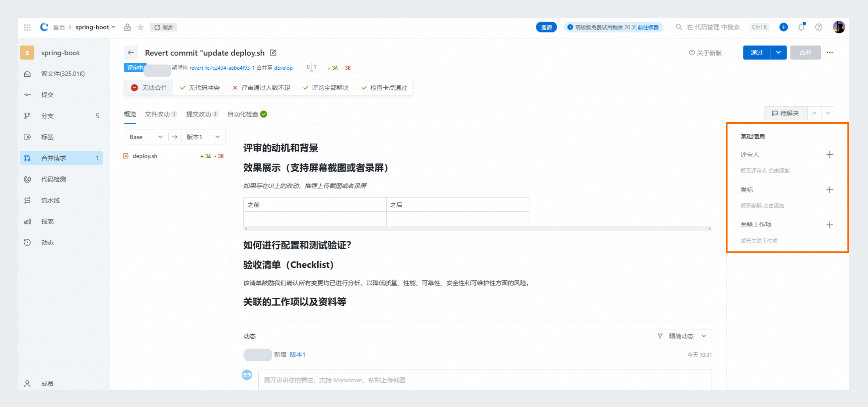This screenshot has width=868, height=407.
Task: Jump to previous unresolved comment arrow
Action: (x=815, y=113)
